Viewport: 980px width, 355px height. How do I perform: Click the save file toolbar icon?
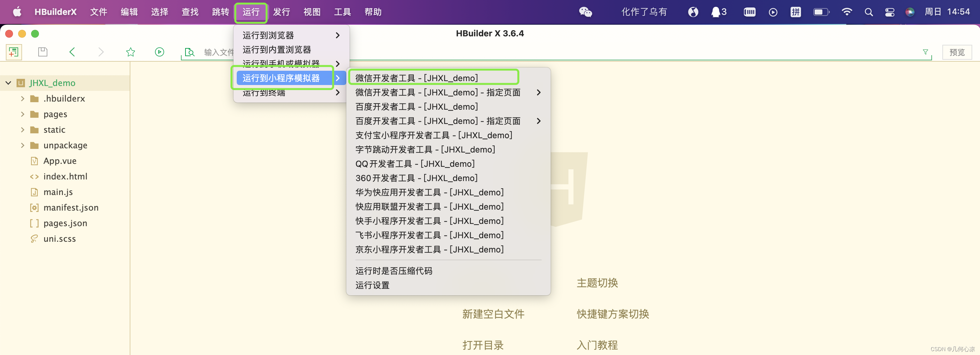[42, 52]
